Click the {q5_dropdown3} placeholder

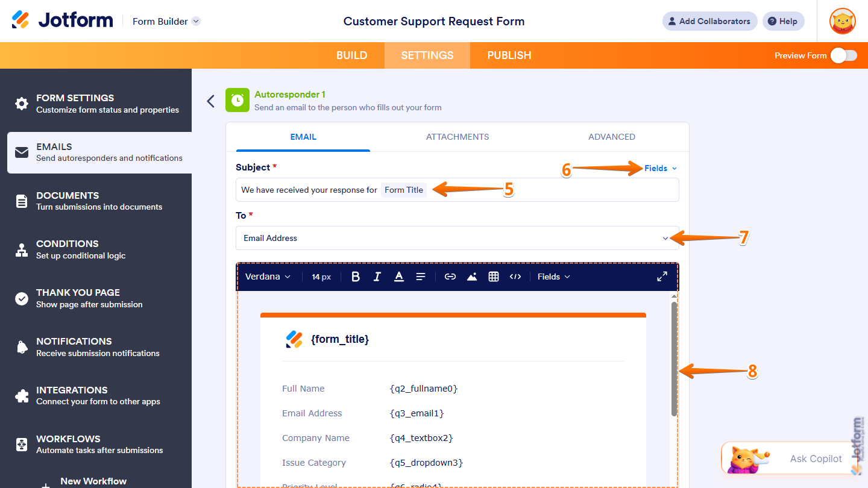[x=426, y=463]
